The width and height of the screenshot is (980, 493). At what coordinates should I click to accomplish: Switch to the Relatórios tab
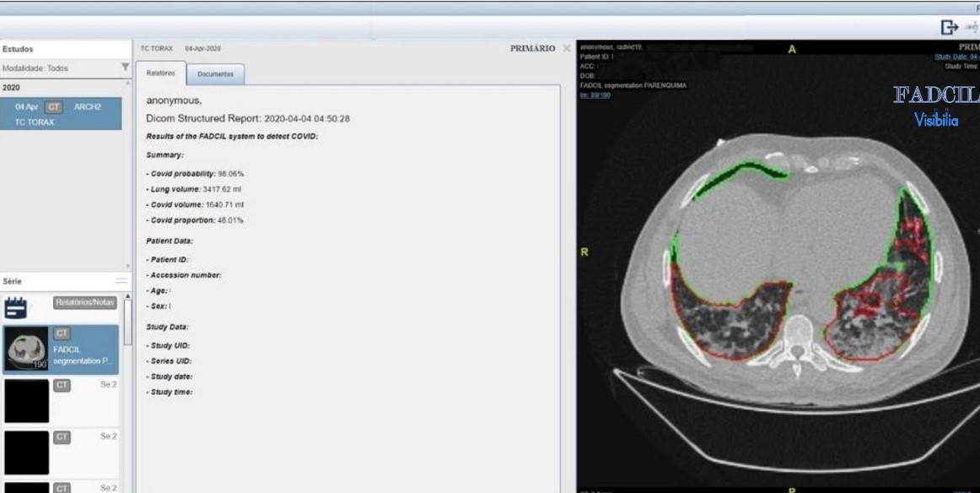pyautogui.click(x=160, y=73)
